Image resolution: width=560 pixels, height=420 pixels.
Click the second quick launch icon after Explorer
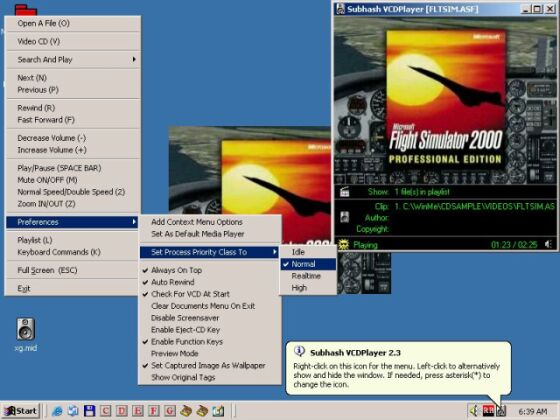tap(73, 411)
